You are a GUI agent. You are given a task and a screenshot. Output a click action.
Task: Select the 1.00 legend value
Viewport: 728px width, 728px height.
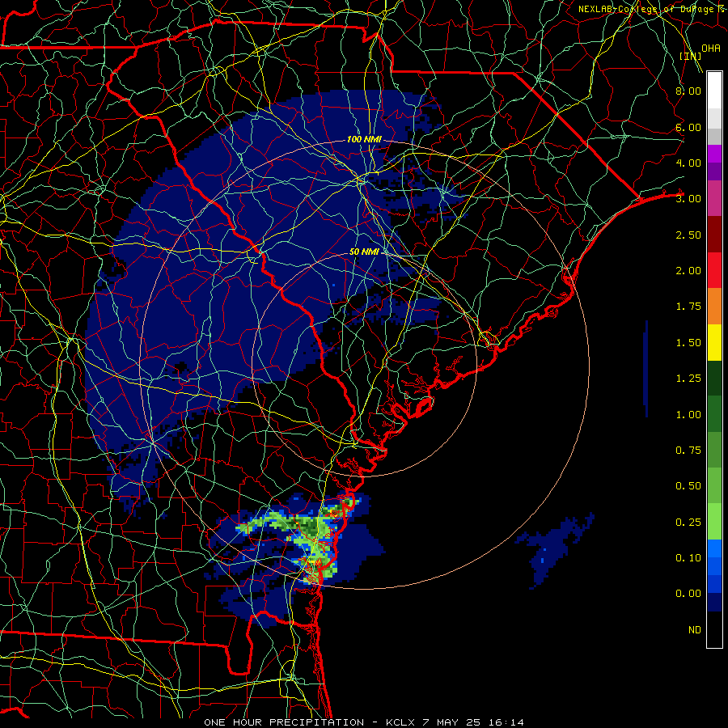(688, 415)
